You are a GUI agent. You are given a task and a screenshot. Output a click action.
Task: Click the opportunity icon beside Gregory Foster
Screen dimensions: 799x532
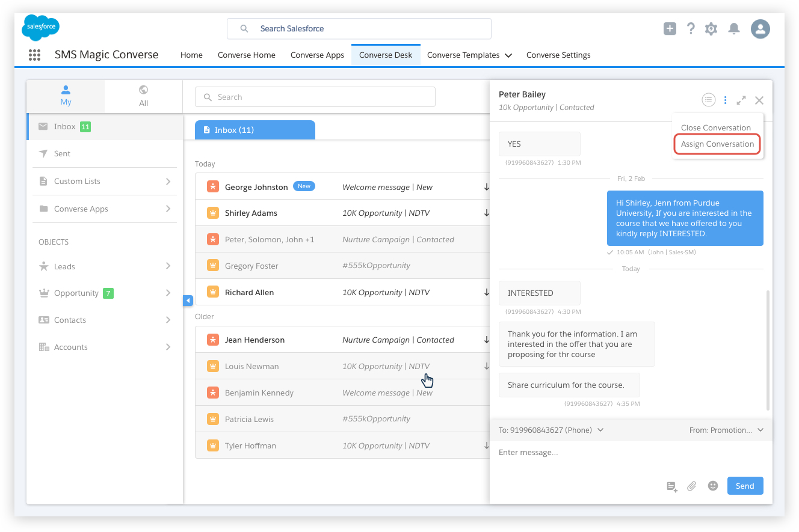click(212, 266)
